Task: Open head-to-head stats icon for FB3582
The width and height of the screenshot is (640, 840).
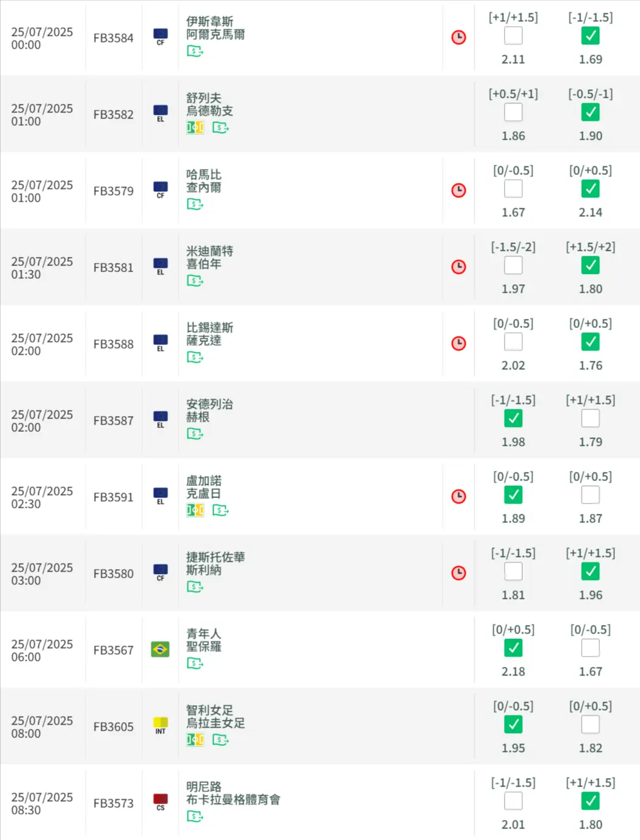Action: 195,128
